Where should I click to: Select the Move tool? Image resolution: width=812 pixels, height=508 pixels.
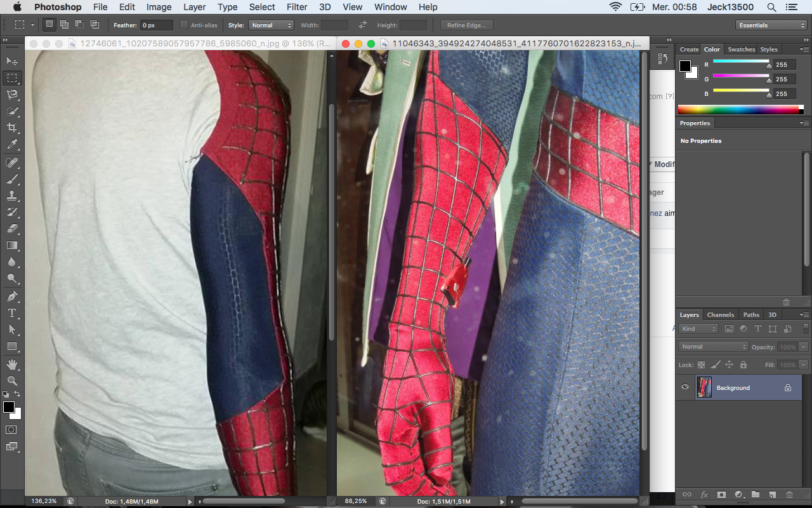(12, 61)
